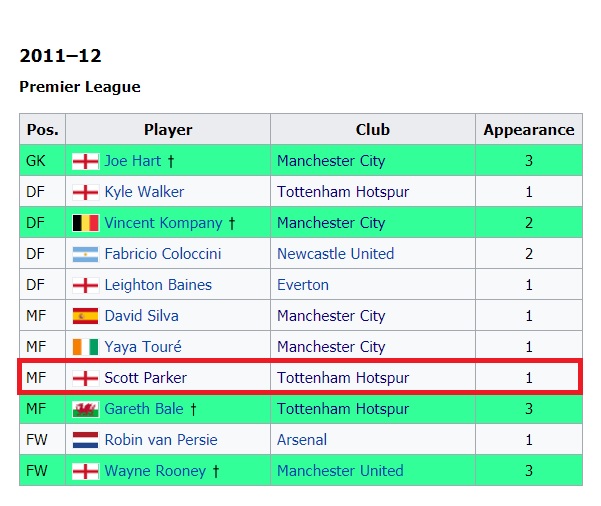Click the England flag beside Wayne Rooney

pyautogui.click(x=85, y=471)
